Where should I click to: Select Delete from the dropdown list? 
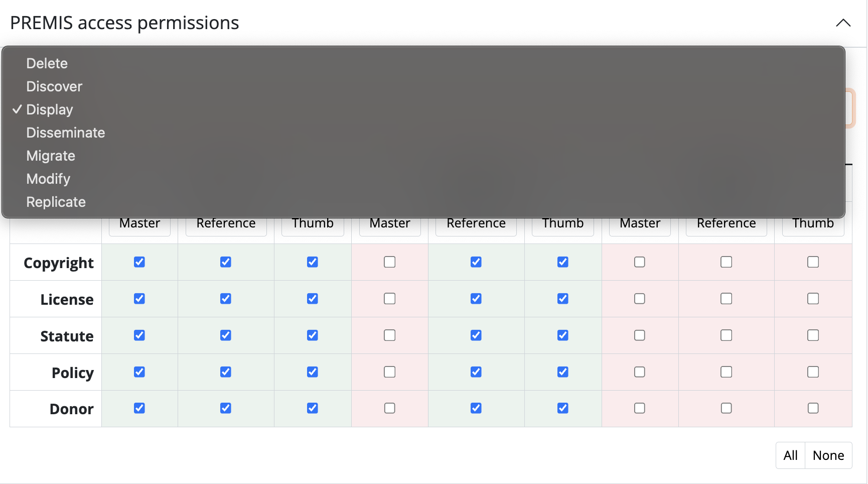(47, 64)
